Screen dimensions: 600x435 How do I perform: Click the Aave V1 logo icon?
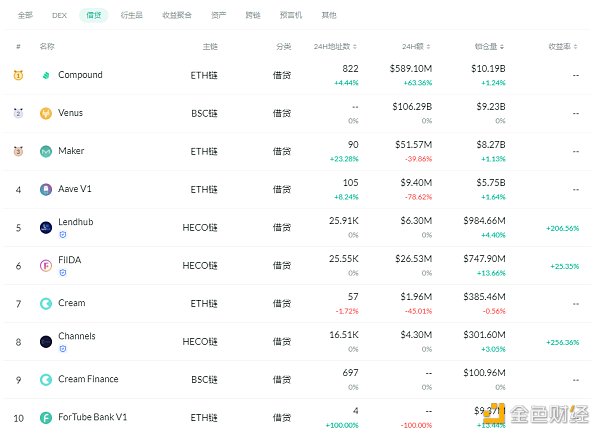(46, 189)
